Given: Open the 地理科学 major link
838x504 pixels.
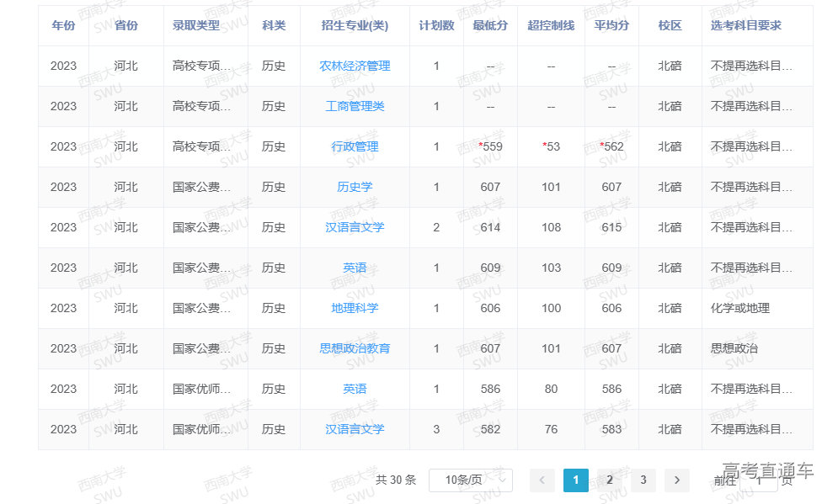Looking at the screenshot, I should click(355, 308).
